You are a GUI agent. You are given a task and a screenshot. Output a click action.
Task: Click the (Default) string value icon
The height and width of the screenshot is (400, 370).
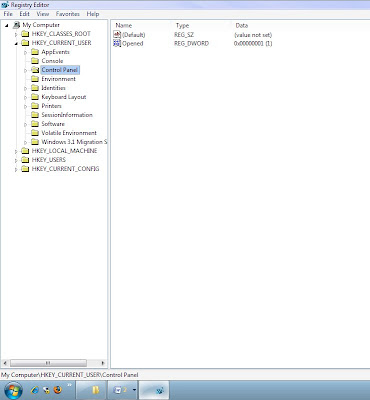[x=117, y=35]
